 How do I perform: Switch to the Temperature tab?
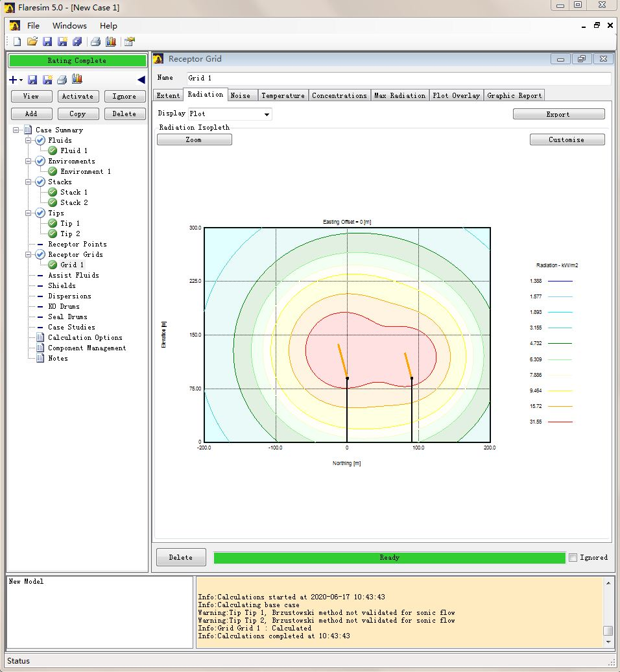[283, 95]
